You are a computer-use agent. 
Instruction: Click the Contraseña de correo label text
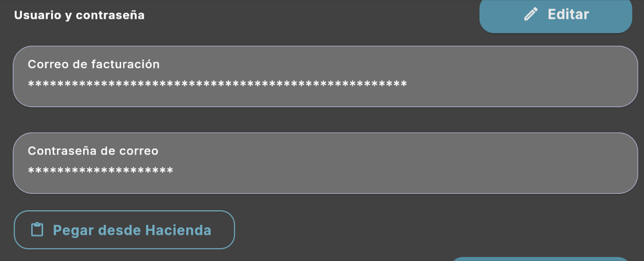pos(93,151)
